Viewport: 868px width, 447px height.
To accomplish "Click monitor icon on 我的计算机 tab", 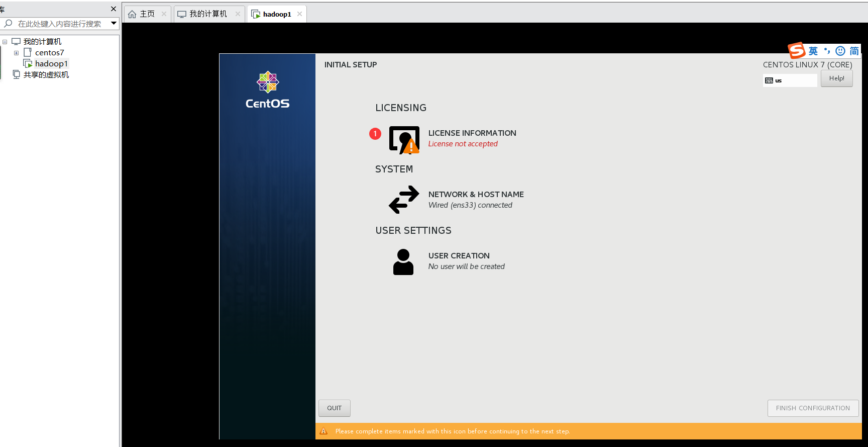I will 182,14.
